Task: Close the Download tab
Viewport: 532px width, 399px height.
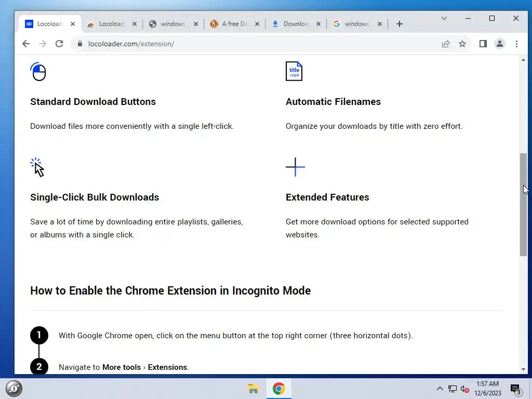Action: coord(318,24)
